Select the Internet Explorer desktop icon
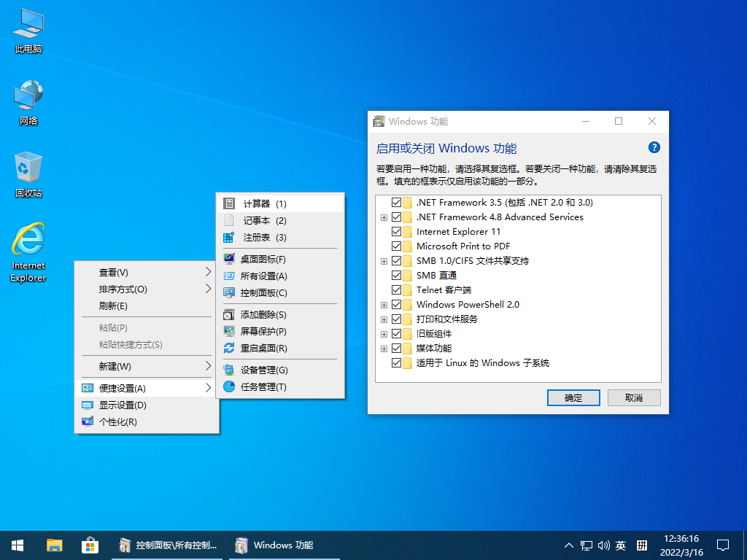The width and height of the screenshot is (747, 560). tap(28, 252)
